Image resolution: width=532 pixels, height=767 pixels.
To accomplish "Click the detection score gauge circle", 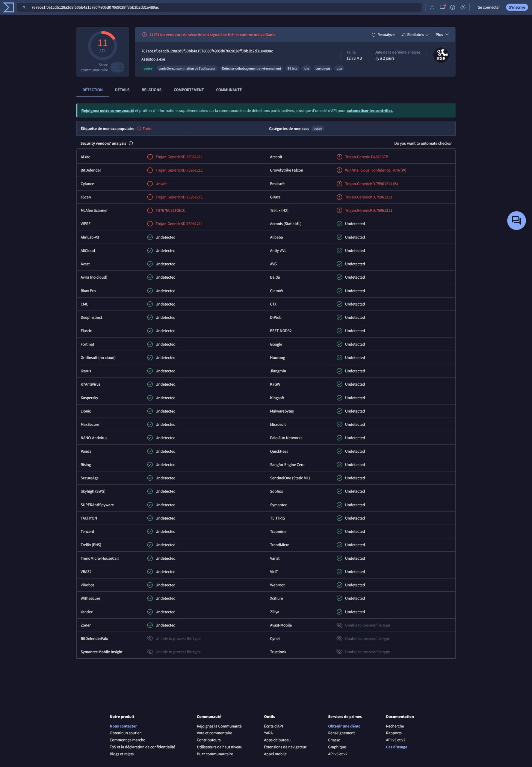I will [x=103, y=45].
